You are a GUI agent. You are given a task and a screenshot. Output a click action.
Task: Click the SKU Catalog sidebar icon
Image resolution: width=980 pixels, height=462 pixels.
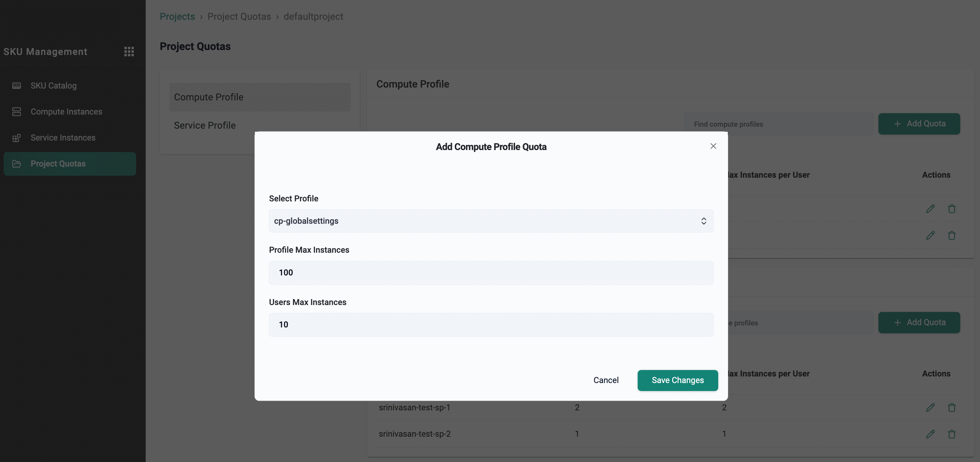pos(16,86)
